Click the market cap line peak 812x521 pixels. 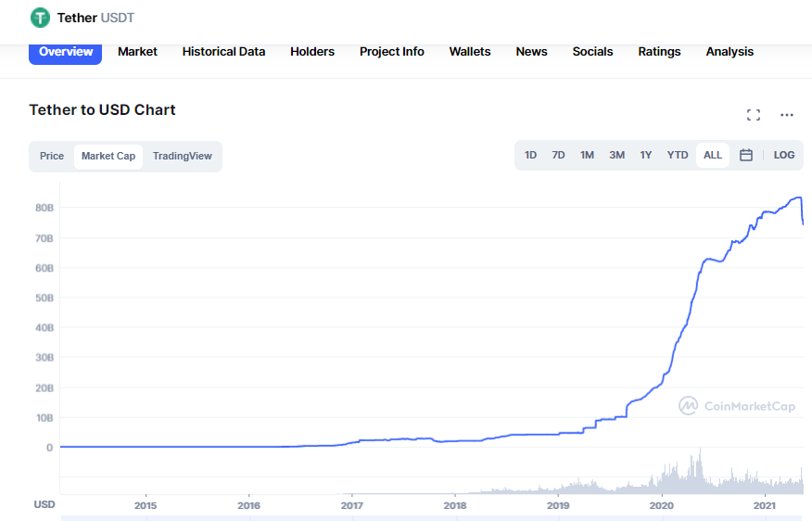coord(798,197)
